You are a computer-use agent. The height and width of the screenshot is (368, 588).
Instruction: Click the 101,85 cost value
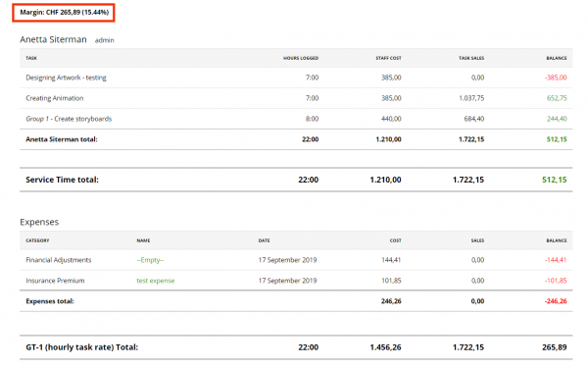point(391,281)
